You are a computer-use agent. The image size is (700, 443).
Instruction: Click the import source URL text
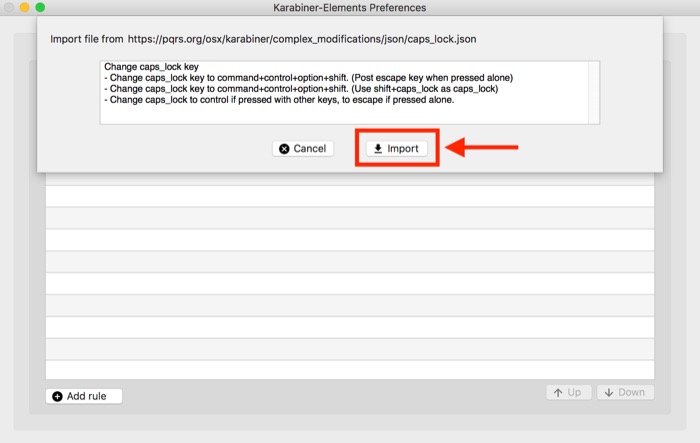[x=302, y=39]
